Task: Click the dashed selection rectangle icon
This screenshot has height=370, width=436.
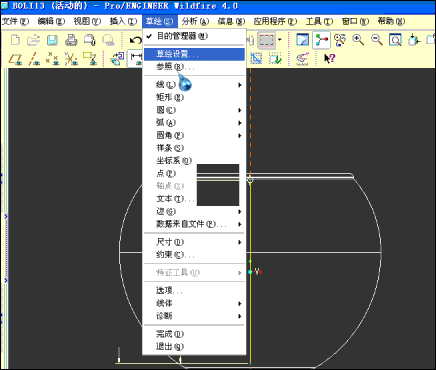Action: [x=267, y=41]
